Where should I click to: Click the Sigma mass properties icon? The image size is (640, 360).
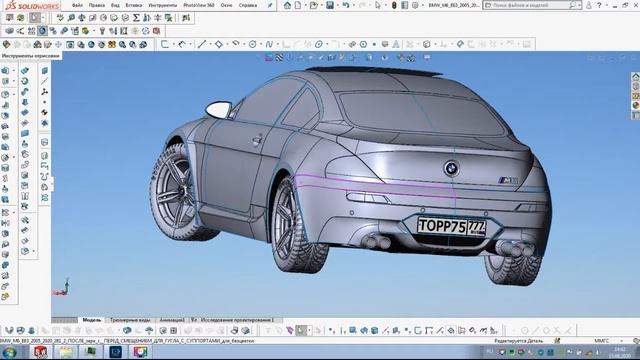[x=136, y=18]
